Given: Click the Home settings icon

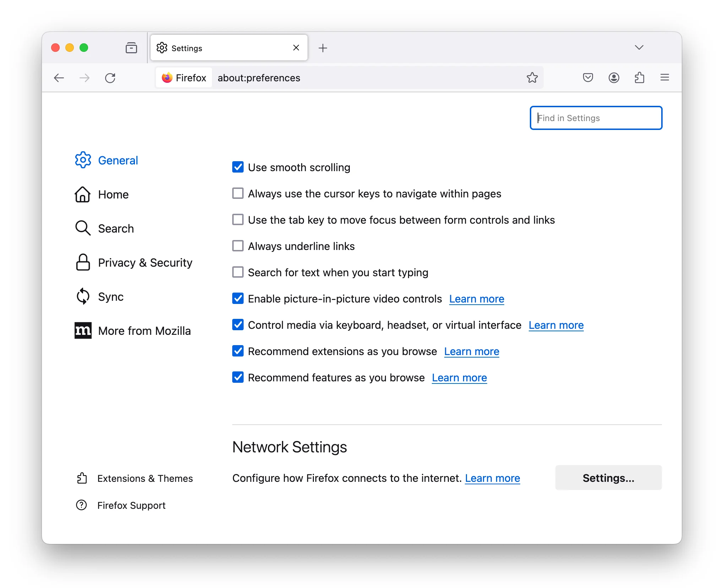Looking at the screenshot, I should [82, 194].
